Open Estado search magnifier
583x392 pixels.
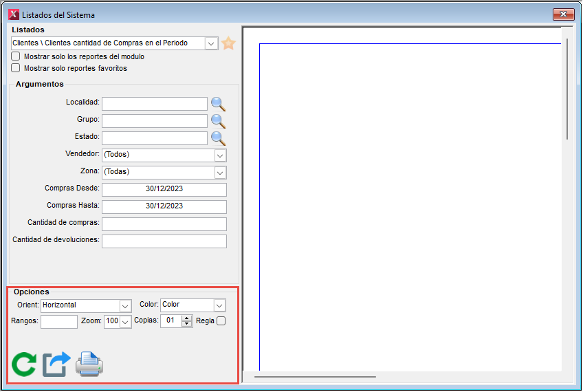click(218, 138)
